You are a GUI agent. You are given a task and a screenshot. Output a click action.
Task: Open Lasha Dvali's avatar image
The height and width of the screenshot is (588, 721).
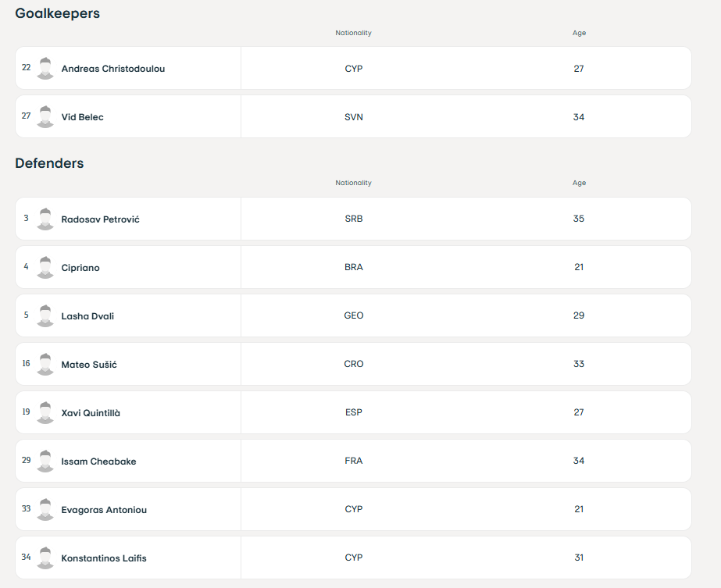[x=45, y=315]
